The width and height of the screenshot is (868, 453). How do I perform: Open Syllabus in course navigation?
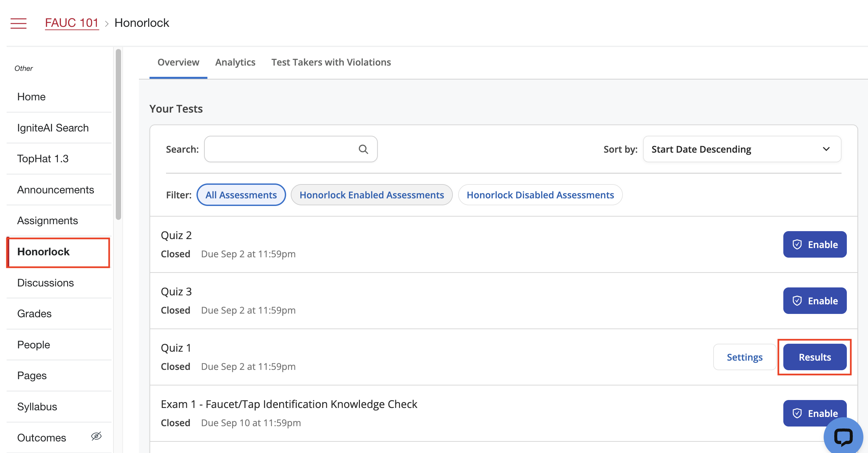point(37,406)
